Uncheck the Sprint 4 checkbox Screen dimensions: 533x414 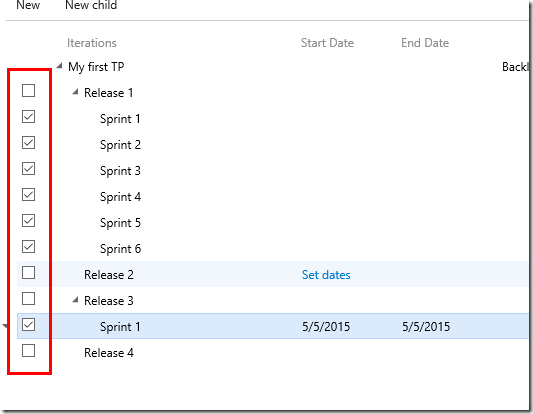pos(28,195)
